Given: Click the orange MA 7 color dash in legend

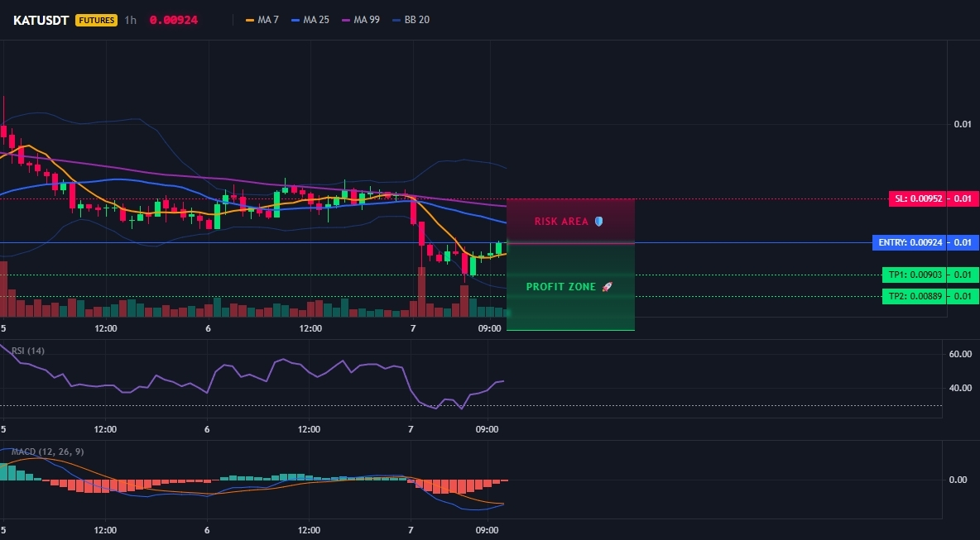Looking at the screenshot, I should pos(250,20).
